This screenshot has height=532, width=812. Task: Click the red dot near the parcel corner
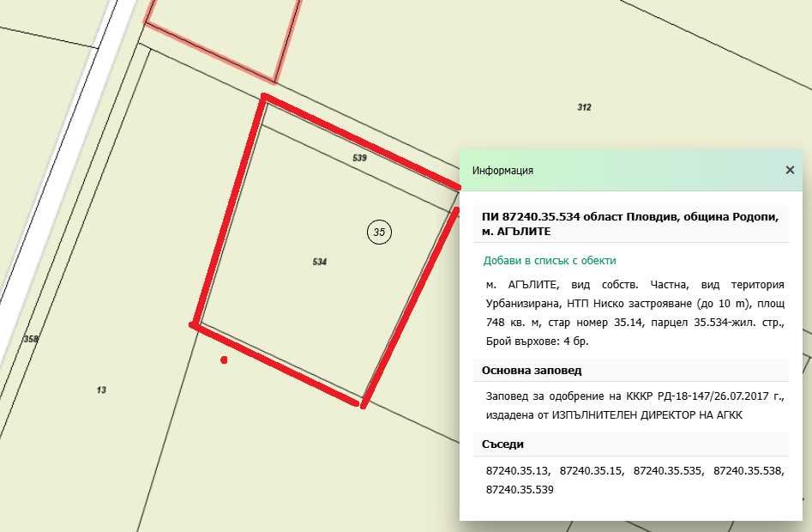click(x=224, y=360)
